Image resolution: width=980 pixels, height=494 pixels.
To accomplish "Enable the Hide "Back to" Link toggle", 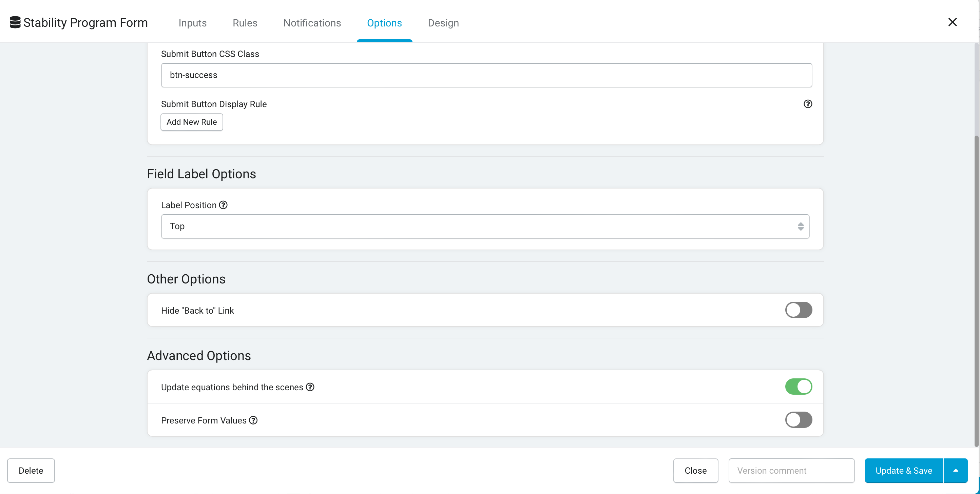I will pyautogui.click(x=799, y=310).
